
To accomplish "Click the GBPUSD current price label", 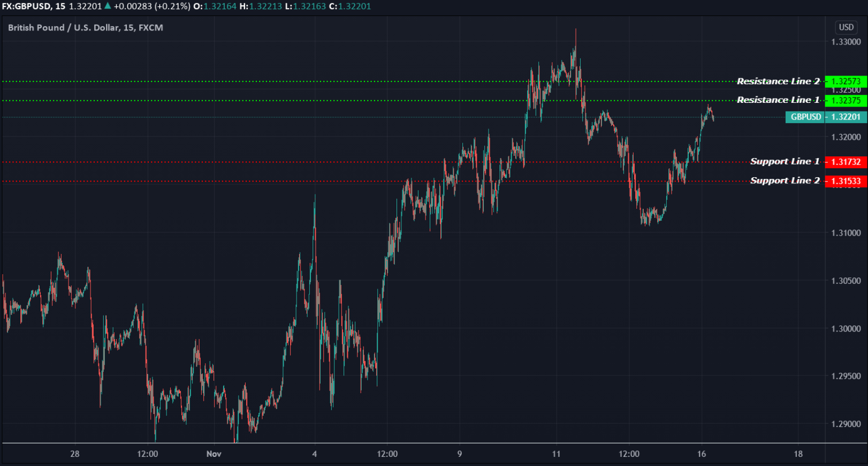I will [805, 117].
